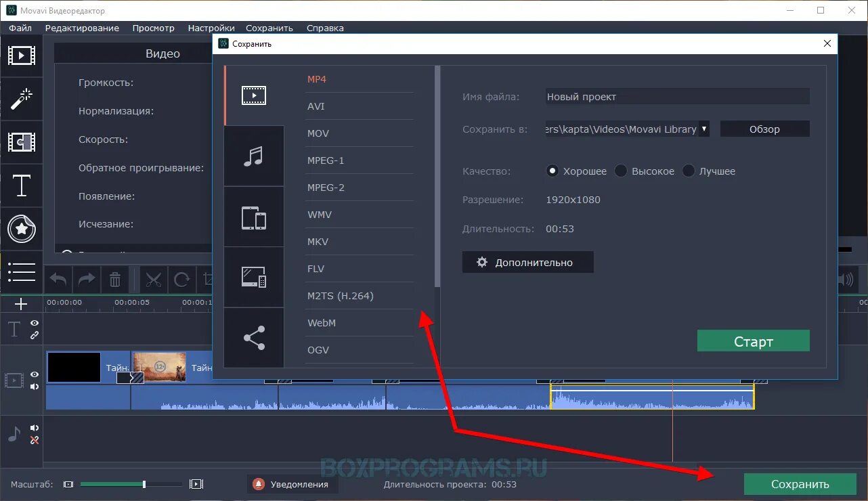Select Хорошее quality option

point(552,171)
